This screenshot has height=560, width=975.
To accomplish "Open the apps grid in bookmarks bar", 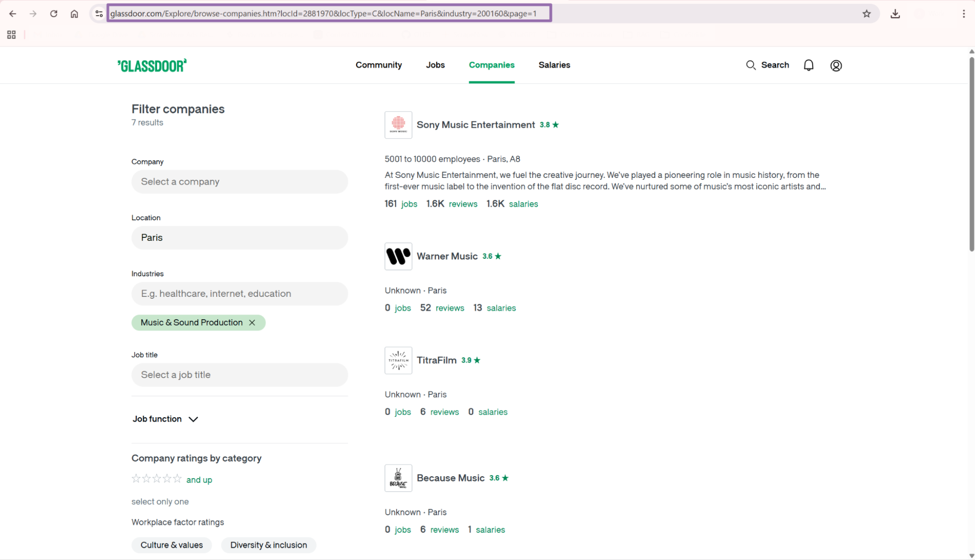I will [x=11, y=35].
